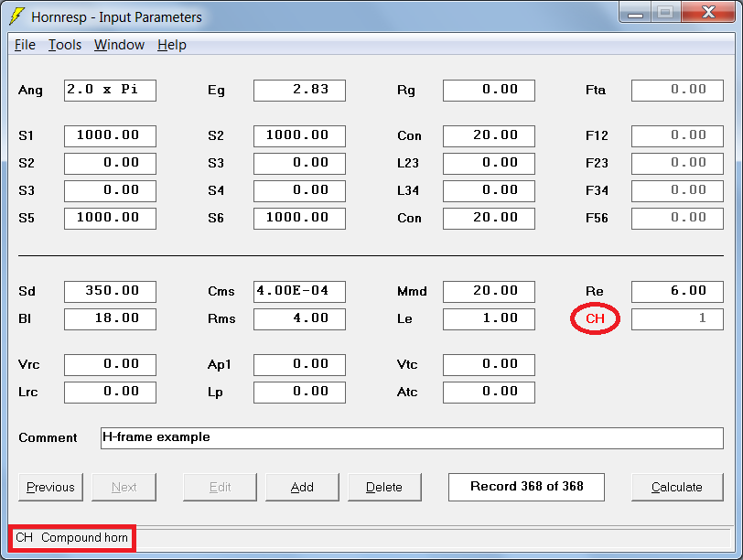Click the 'CH Compound horn' status bar text
Screen dimensions: 743x560
72,538
